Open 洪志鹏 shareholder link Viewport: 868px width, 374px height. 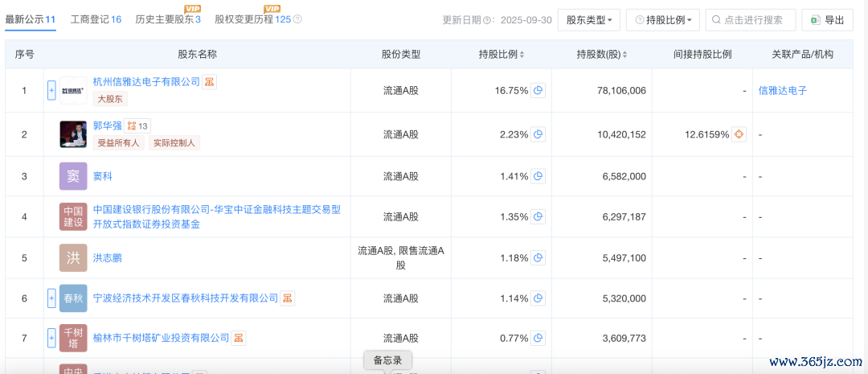coord(108,257)
